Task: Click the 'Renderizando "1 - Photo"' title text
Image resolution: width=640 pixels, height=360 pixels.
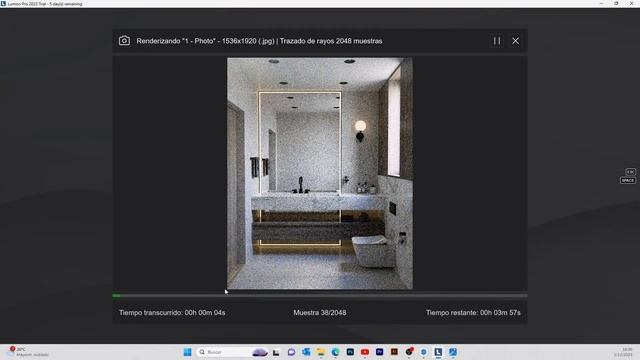Action: [259, 41]
